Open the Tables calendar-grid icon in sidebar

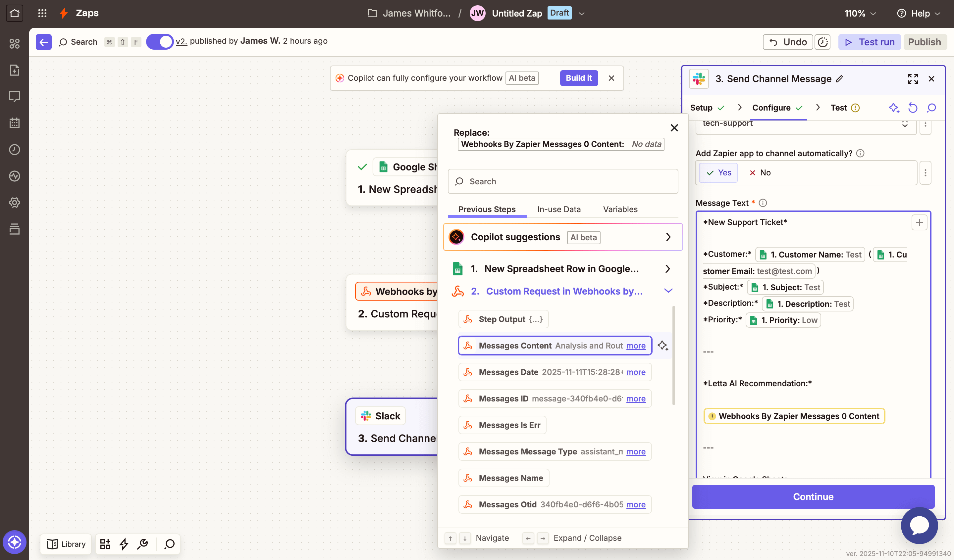click(14, 122)
